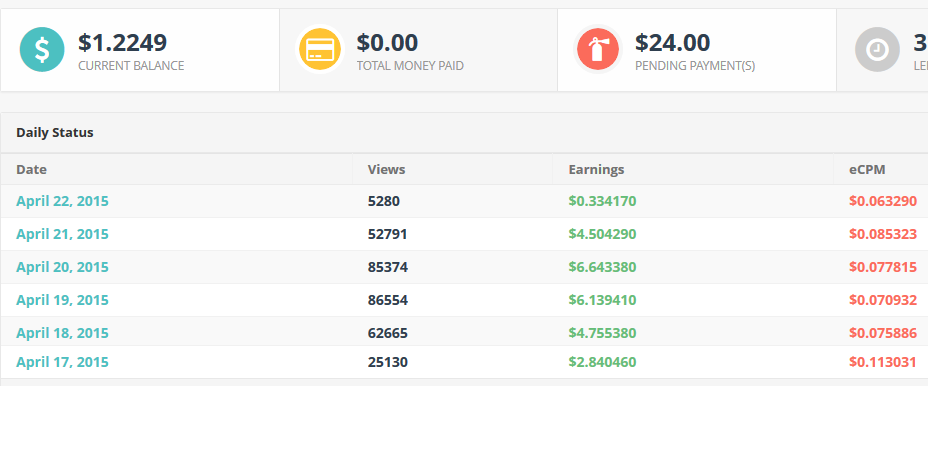Sort by the Views column header
Image resolution: width=928 pixels, height=460 pixels.
386,169
